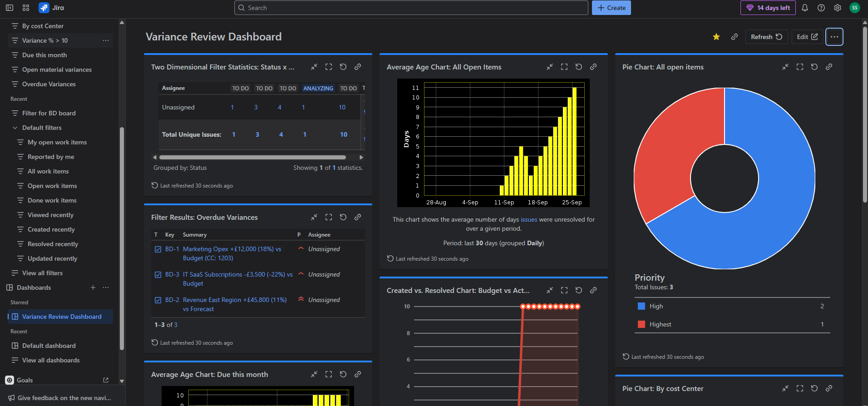Maximize Pie Chart: All open items gadget

pos(800,67)
